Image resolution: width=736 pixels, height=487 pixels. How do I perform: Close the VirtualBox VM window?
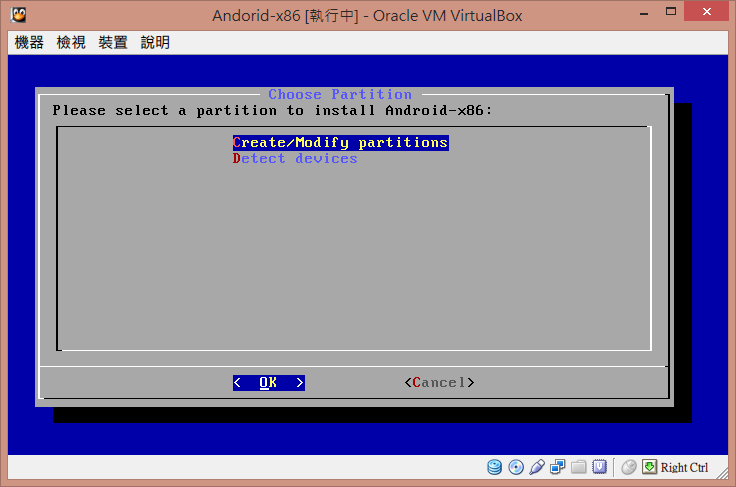[x=706, y=12]
